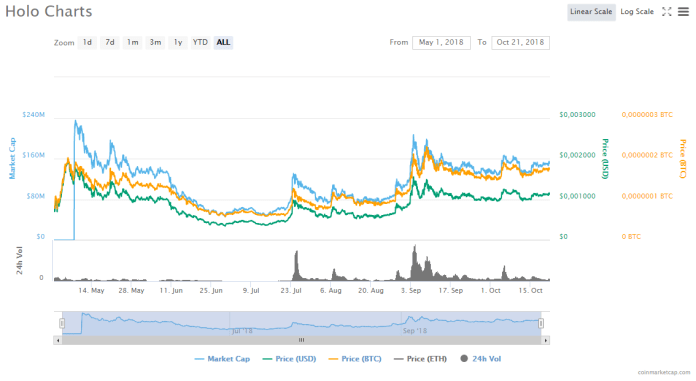Select the ALL zoom range

pyautogui.click(x=223, y=43)
